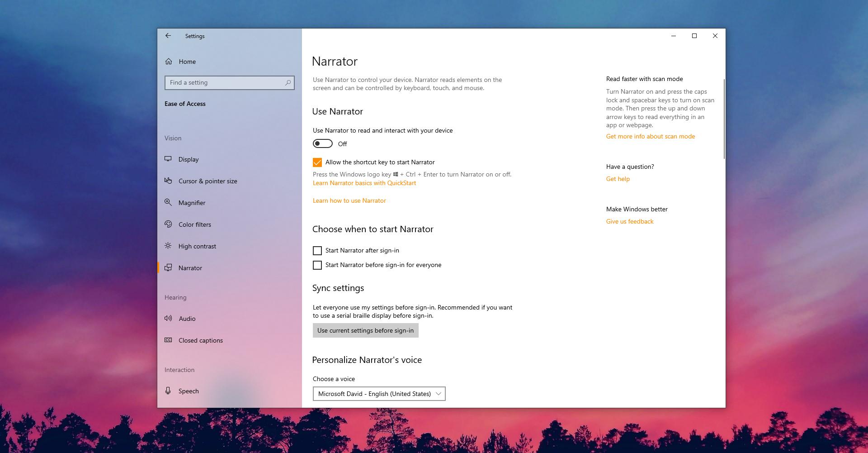This screenshot has height=453, width=868.
Task: Click the Vision group label
Action: pos(173,138)
